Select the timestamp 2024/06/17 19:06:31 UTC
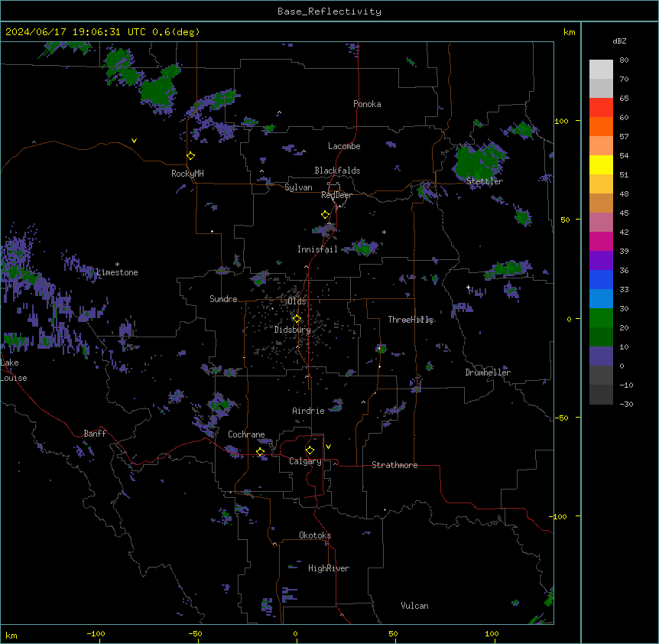 [76, 32]
